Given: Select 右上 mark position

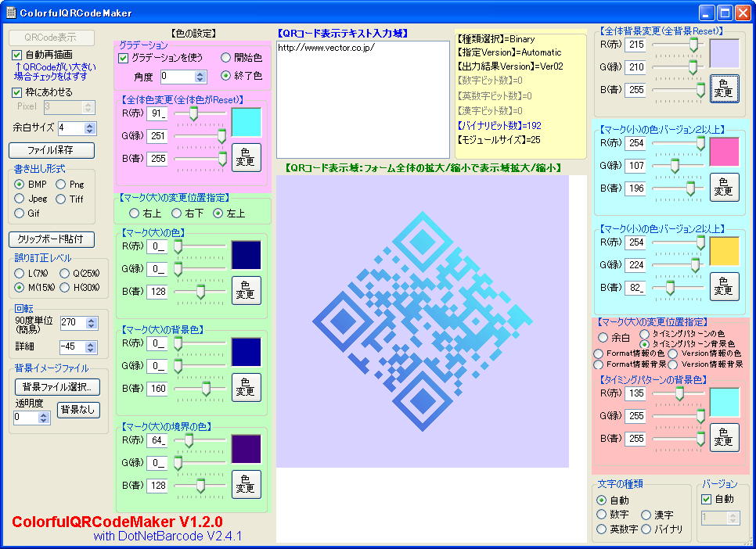Looking at the screenshot, I should tap(134, 213).
